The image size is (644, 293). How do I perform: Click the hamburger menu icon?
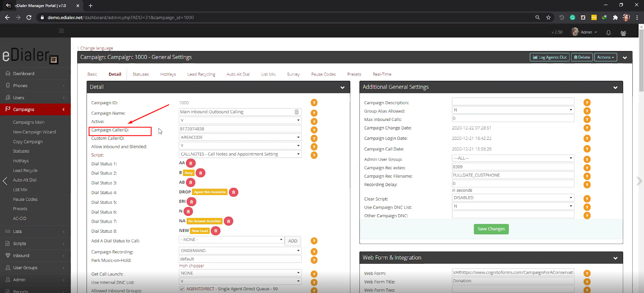pos(61,31)
